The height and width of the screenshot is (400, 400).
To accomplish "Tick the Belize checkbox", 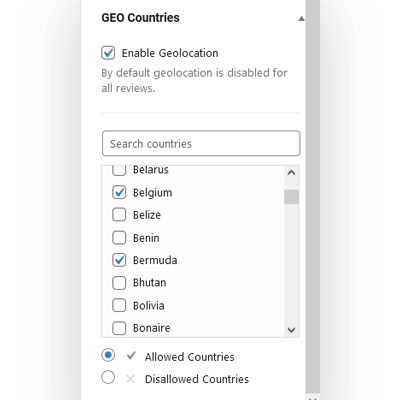I will click(x=119, y=215).
